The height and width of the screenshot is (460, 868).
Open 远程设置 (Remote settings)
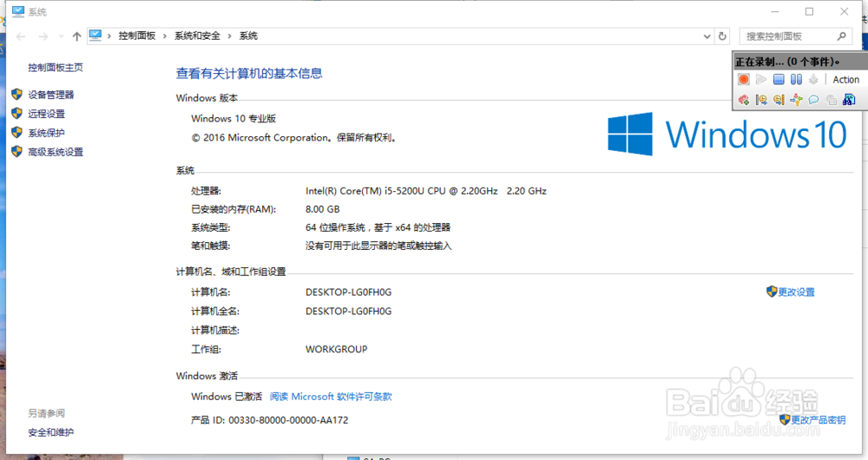47,114
